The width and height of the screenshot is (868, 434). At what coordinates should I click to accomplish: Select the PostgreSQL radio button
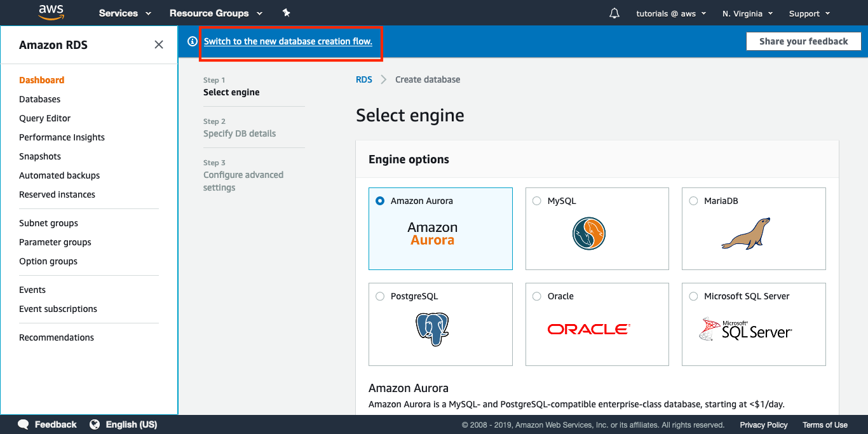click(380, 296)
